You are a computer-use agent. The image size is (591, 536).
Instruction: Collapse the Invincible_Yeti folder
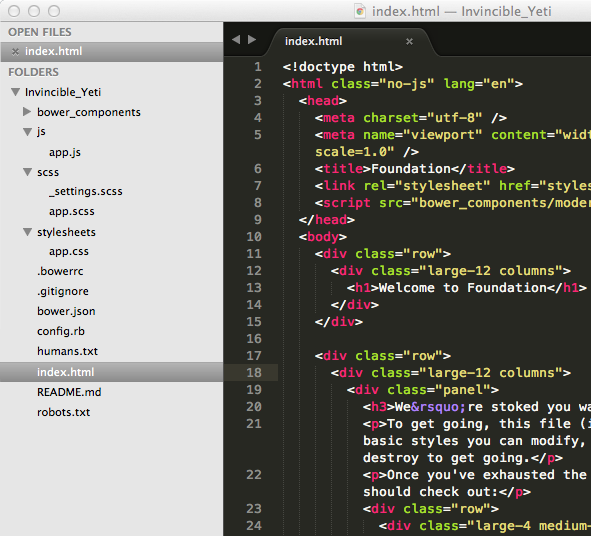click(x=15, y=92)
